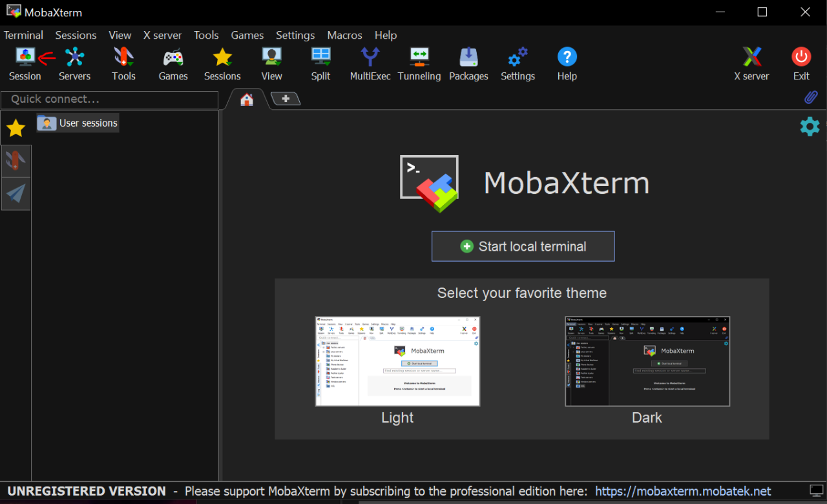The width and height of the screenshot is (827, 504).
Task: Open the mobaxterm.mobatek.net link
Action: tap(683, 490)
